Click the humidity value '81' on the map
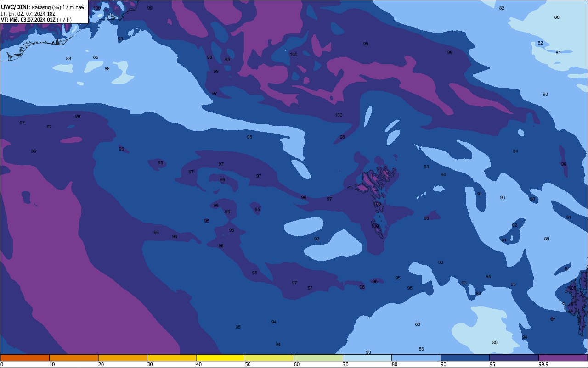 click(x=558, y=53)
